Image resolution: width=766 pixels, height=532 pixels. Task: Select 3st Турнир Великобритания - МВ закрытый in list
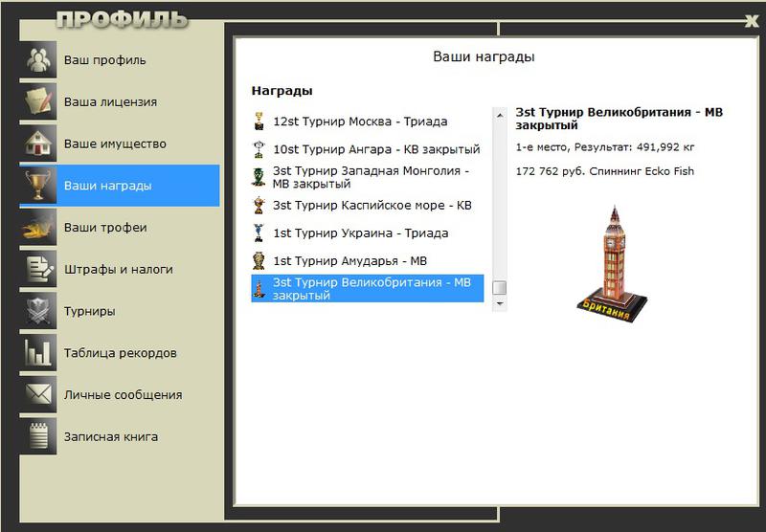tap(368, 288)
